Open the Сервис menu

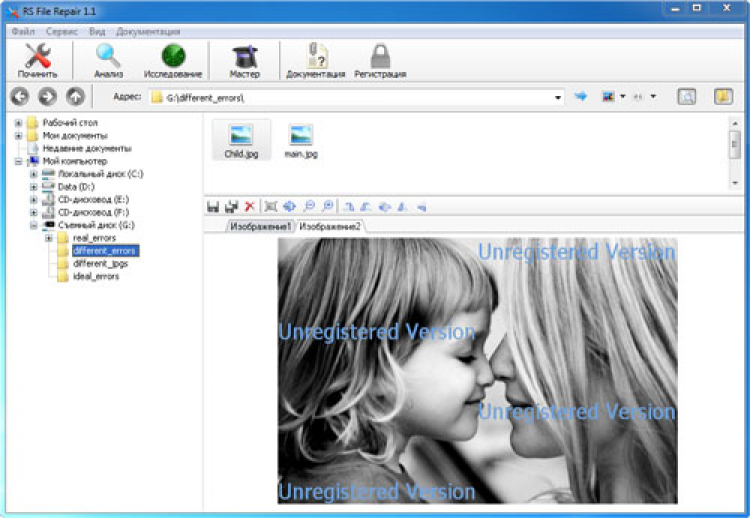click(62, 32)
